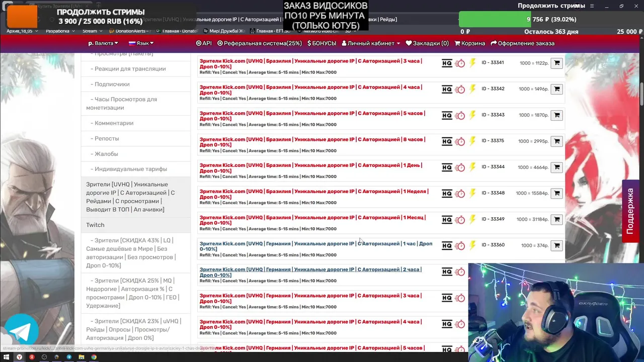
Task: Open Корзина cart menu item
Action: pyautogui.click(x=469, y=43)
